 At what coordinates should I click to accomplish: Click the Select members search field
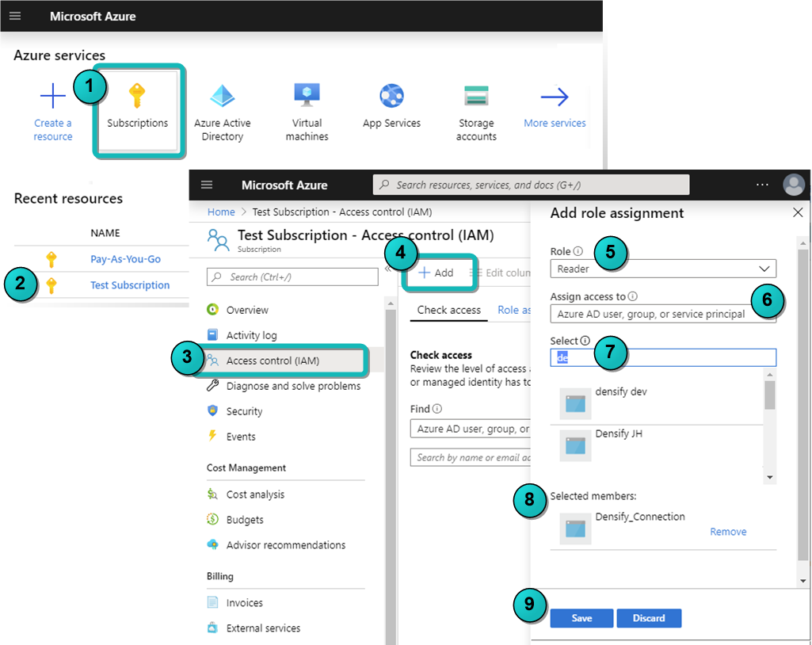663,357
